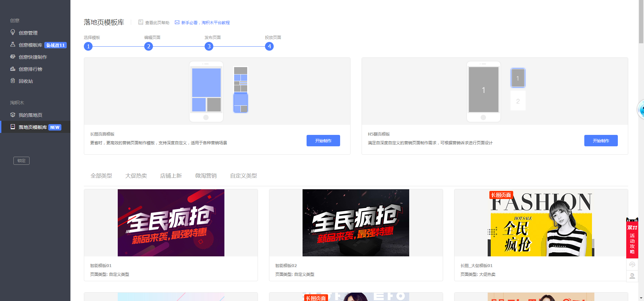Click the 创意快捷制作 icon
This screenshot has height=301, width=644.
[x=13, y=57]
